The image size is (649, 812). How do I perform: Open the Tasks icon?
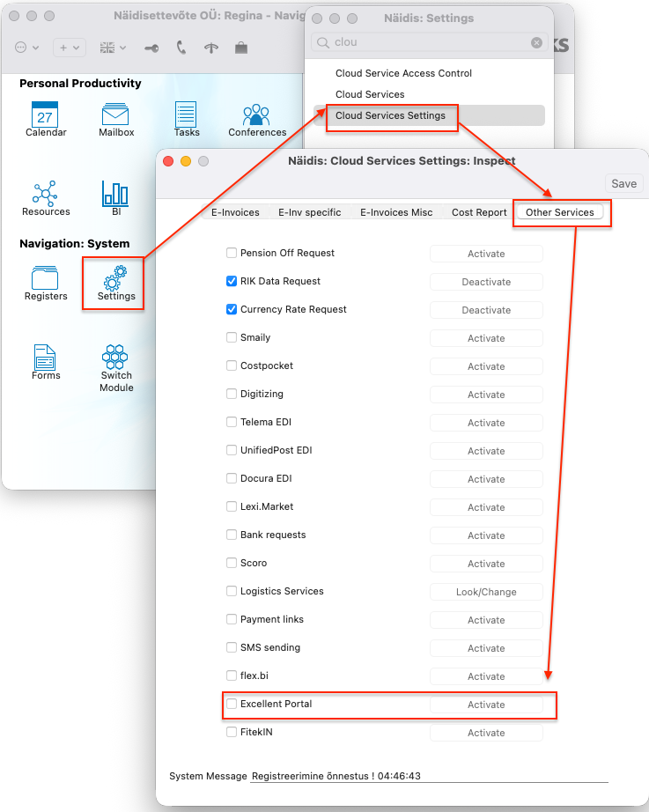pos(186,114)
